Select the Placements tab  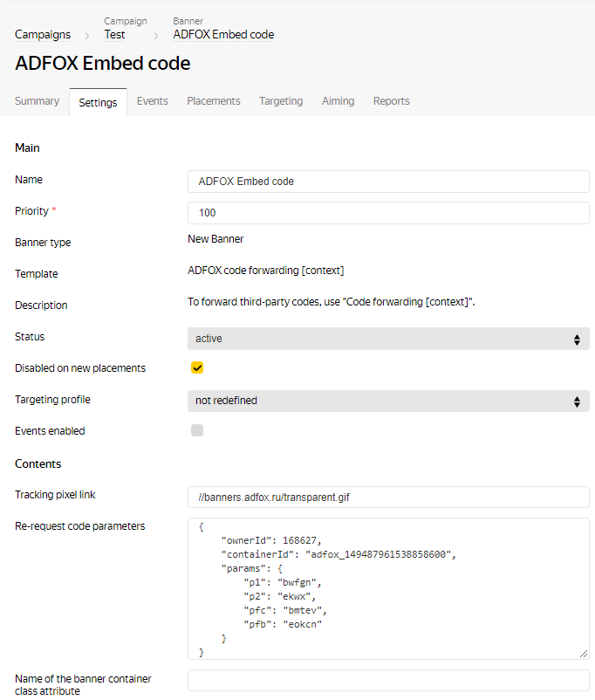click(x=214, y=101)
